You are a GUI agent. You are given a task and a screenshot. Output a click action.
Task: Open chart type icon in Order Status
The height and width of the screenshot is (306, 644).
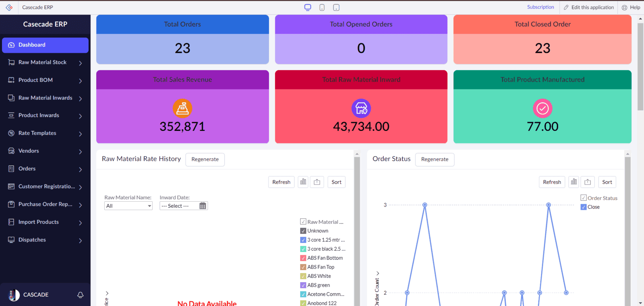point(574,182)
